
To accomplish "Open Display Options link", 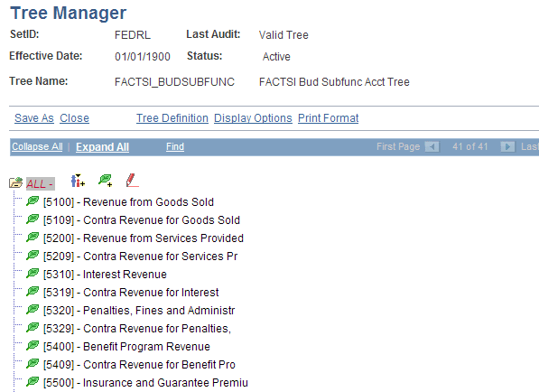I will [x=253, y=118].
